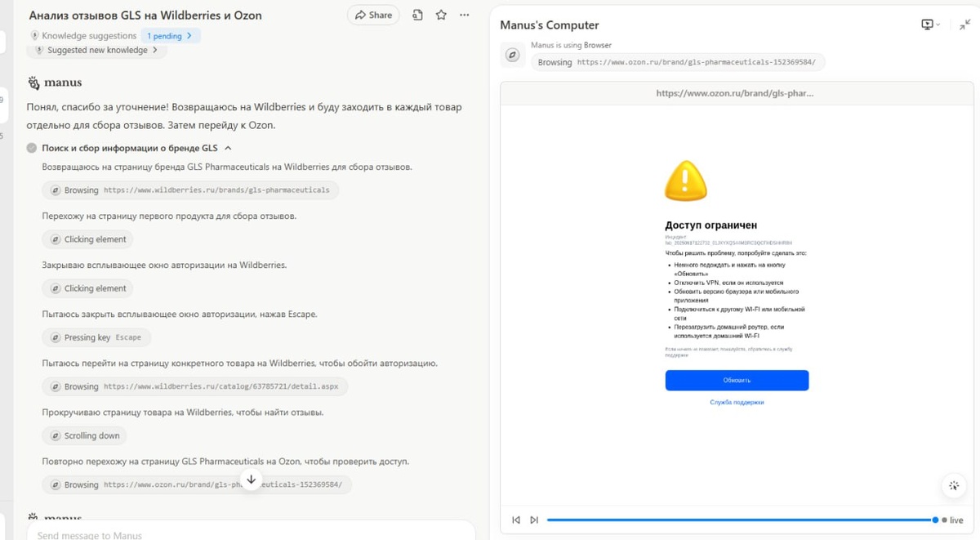Open Browsing wildberries catalog 63785721 step

[194, 386]
